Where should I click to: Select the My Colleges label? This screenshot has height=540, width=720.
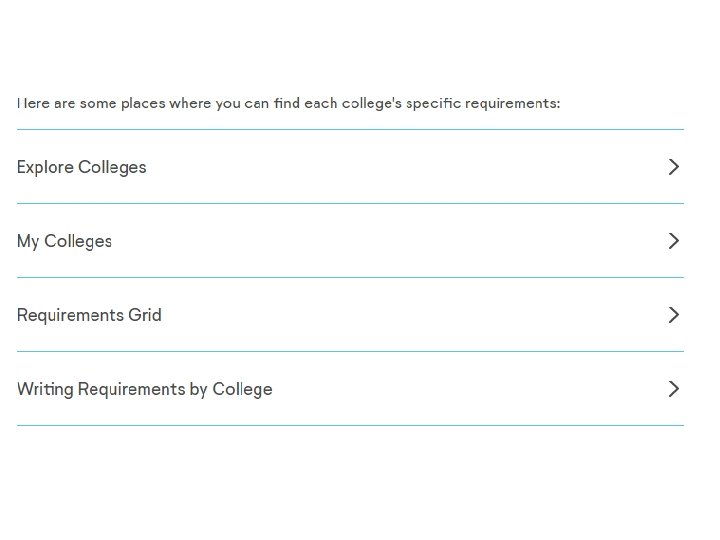pyautogui.click(x=64, y=241)
